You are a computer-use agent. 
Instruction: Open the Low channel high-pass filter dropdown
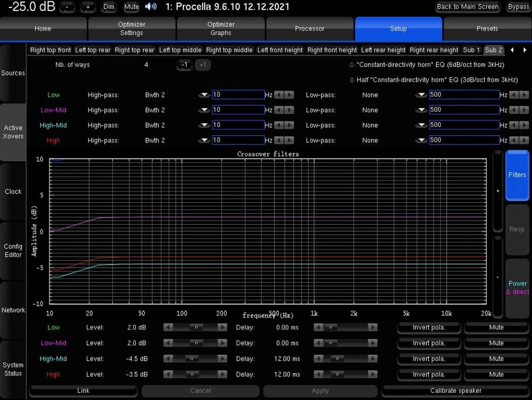pos(203,95)
